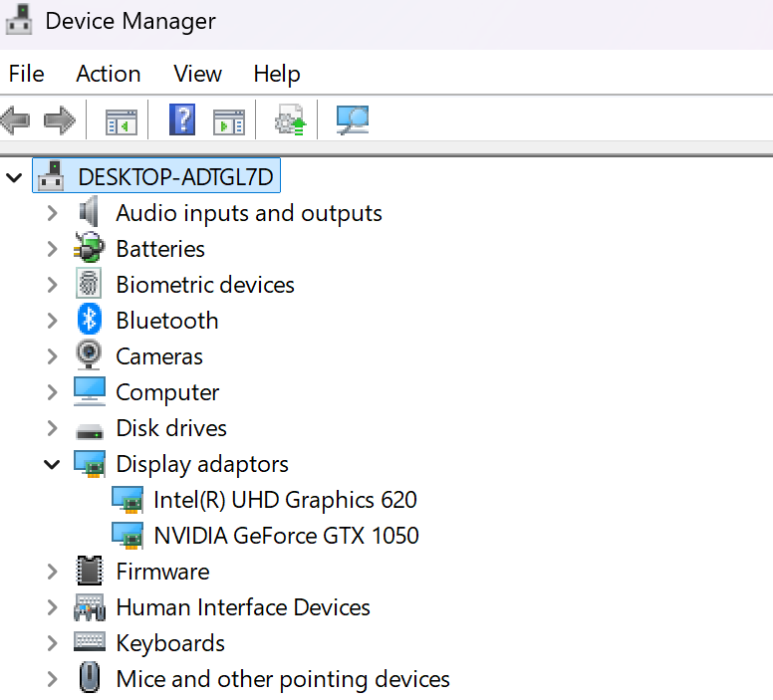
Task: Select the Computer label
Action: tap(167, 392)
